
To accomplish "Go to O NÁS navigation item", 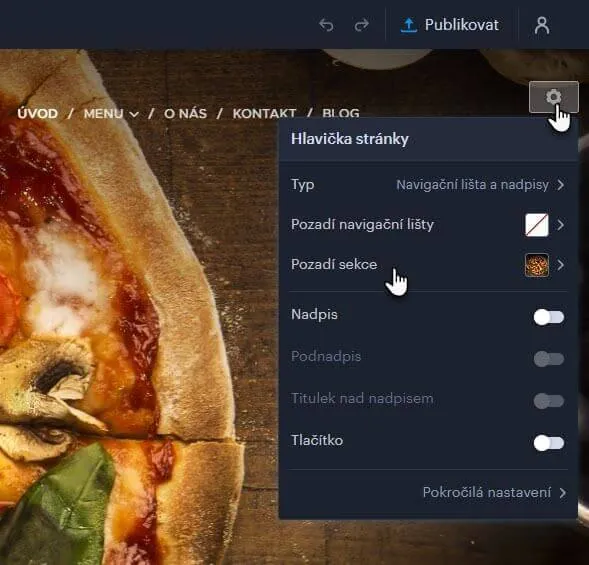I will (186, 113).
